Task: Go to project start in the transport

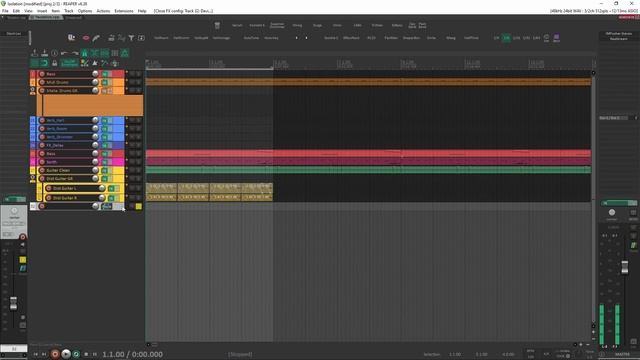Action: pos(36,354)
